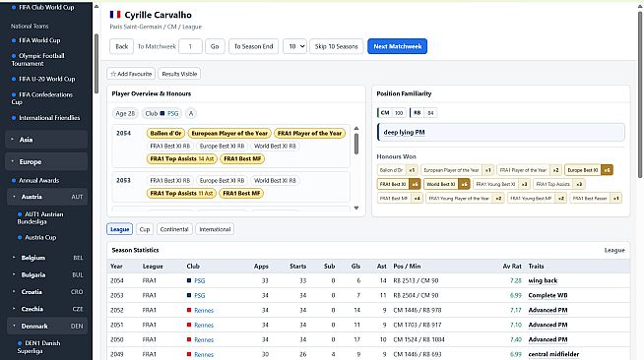Open Rennes link in 2052 row
Image resolution: width=644 pixels, height=360 pixels.
[x=204, y=311]
